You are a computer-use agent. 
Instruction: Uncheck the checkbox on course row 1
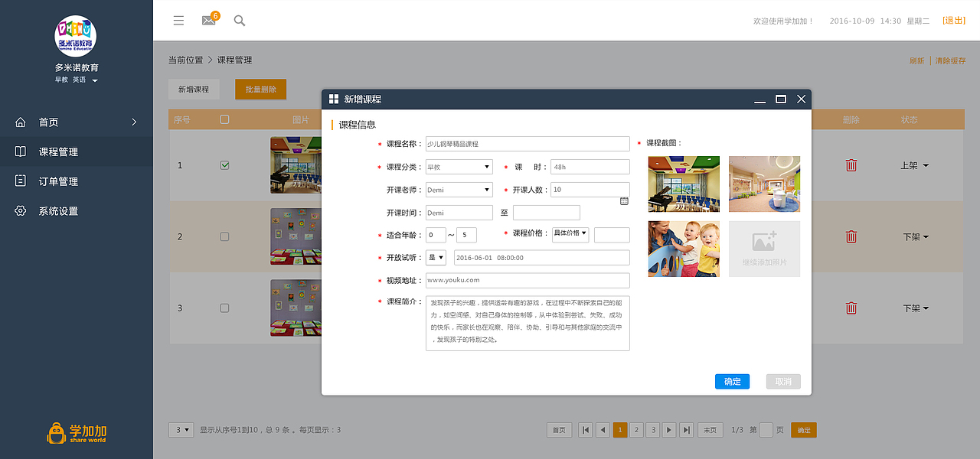224,164
